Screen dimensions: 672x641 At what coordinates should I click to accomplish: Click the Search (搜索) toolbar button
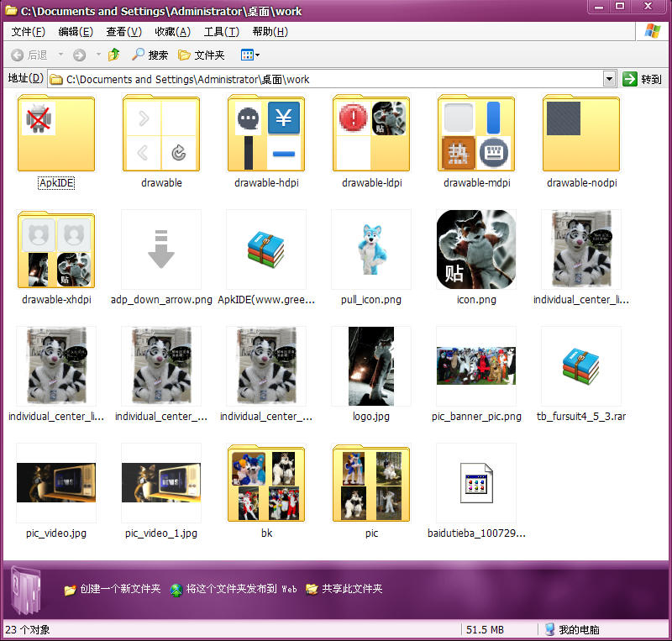[150, 55]
